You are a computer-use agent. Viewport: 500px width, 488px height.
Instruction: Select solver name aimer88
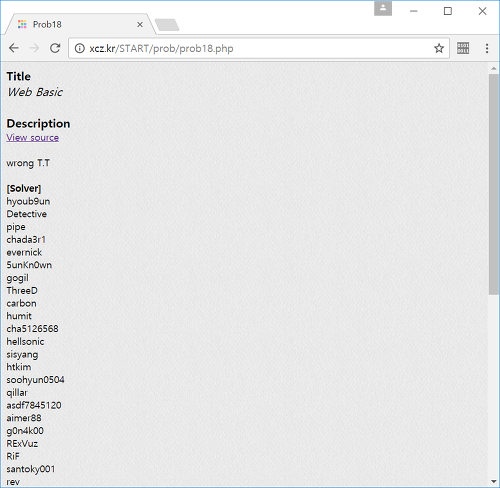pyautogui.click(x=24, y=418)
